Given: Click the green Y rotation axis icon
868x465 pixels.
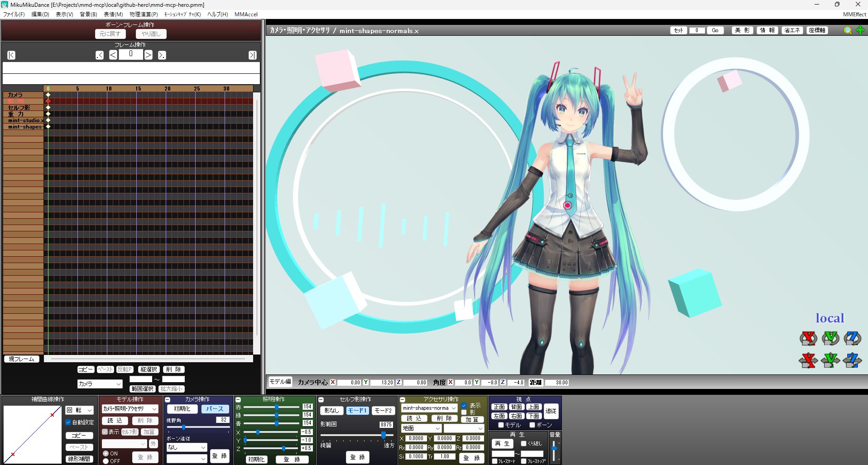Looking at the screenshot, I should 830,338.
